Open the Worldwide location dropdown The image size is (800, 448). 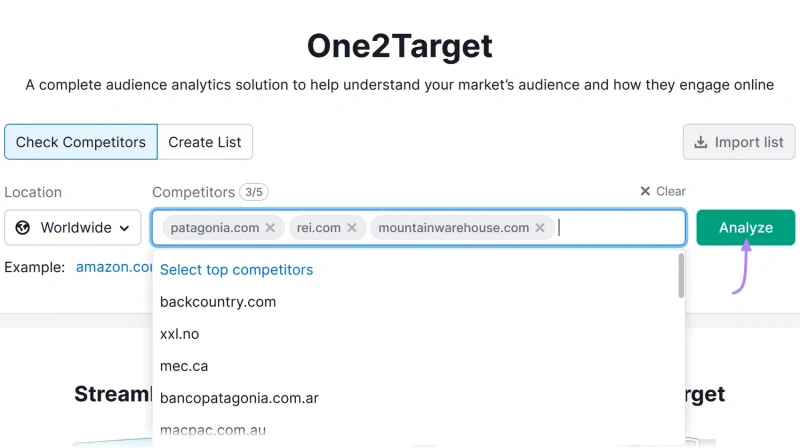72,228
